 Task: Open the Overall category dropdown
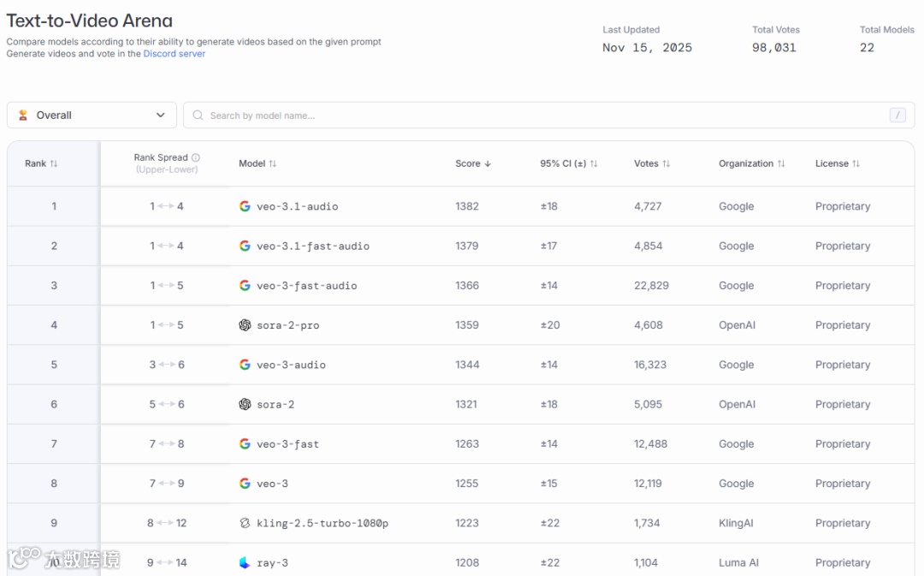pyautogui.click(x=92, y=116)
